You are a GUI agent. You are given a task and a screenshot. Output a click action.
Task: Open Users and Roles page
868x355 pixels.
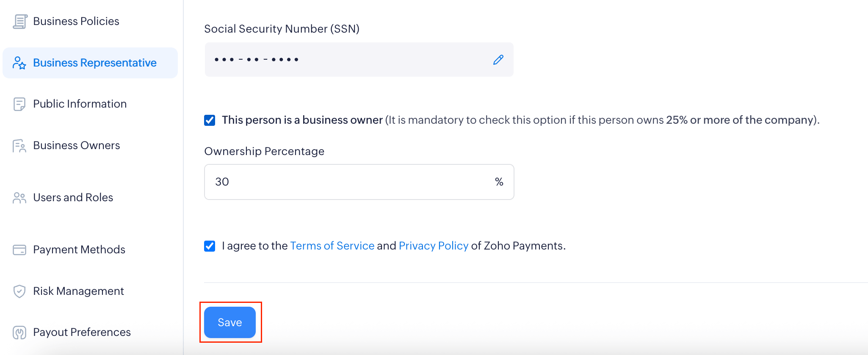coord(73,198)
